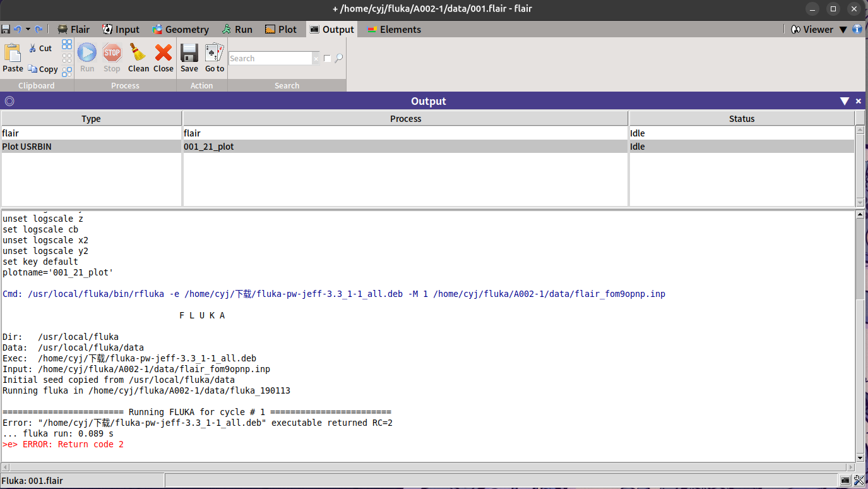868x489 pixels.
Task: Click the redo arrow icon
Action: 39,29
